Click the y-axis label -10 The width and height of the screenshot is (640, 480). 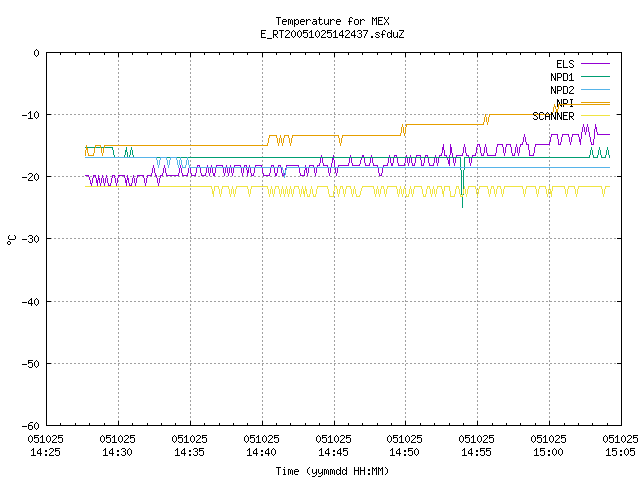tap(31, 115)
